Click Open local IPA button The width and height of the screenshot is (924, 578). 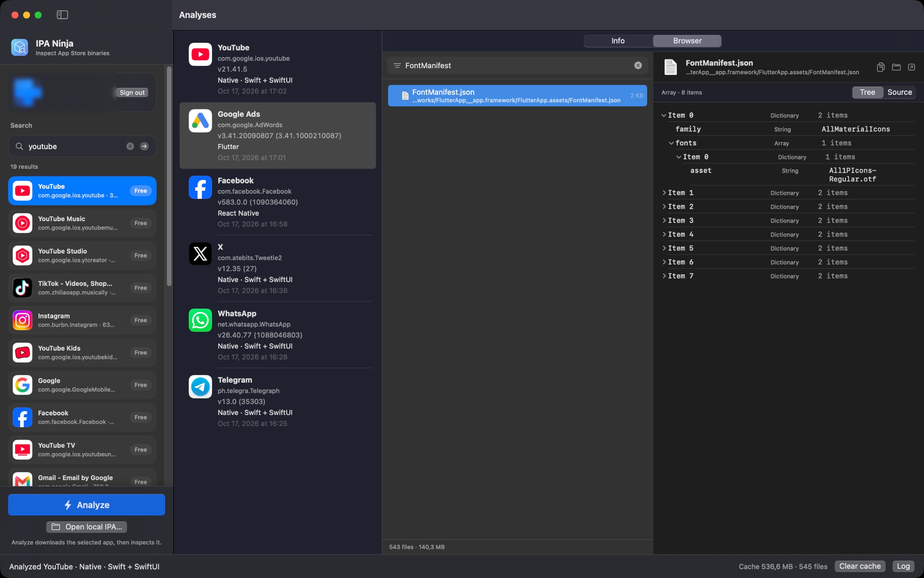pos(87,527)
